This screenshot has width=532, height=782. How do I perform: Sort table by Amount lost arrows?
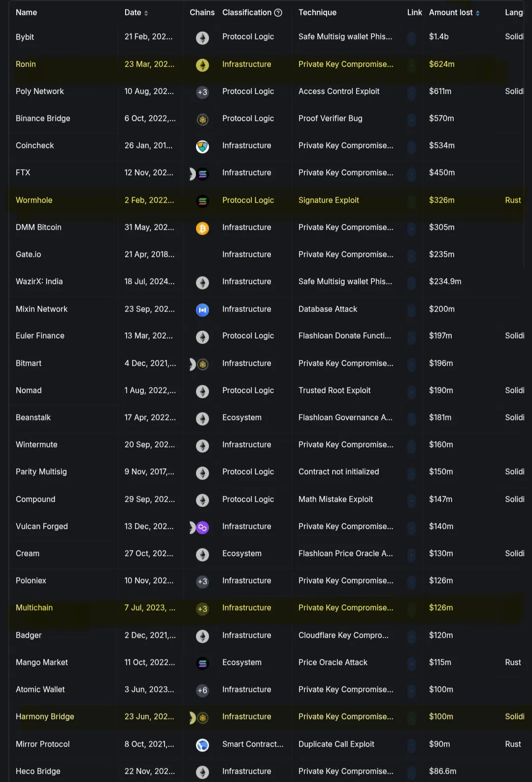(477, 13)
